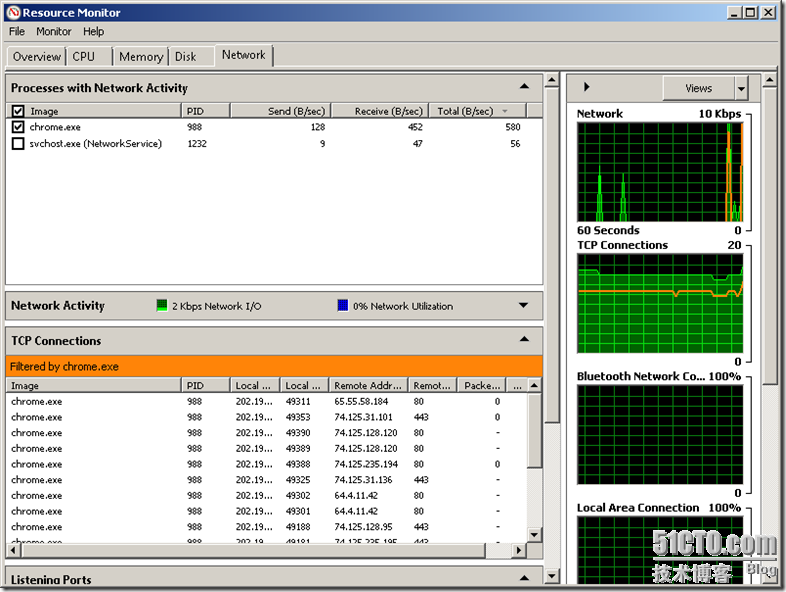Collapse the graphs pane with the arrow
The height and width of the screenshot is (592, 786).
586,87
